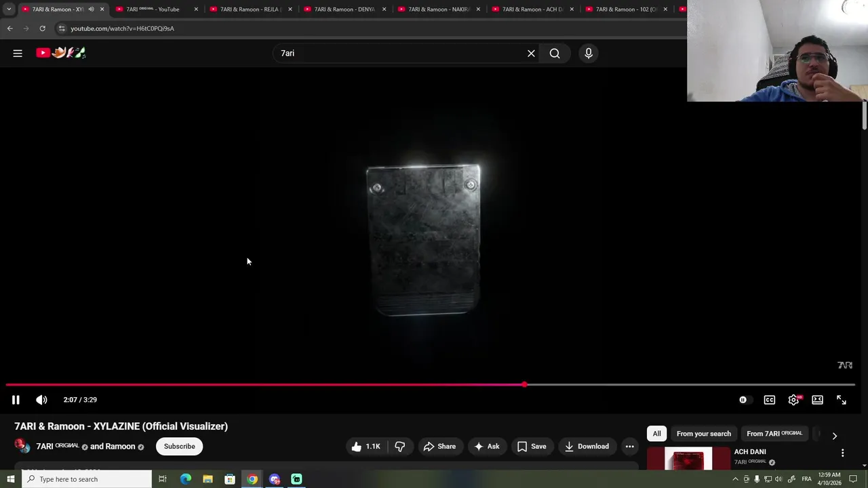Show hidden tray icons chevron
This screenshot has width=868, height=488.
pyautogui.click(x=735, y=479)
